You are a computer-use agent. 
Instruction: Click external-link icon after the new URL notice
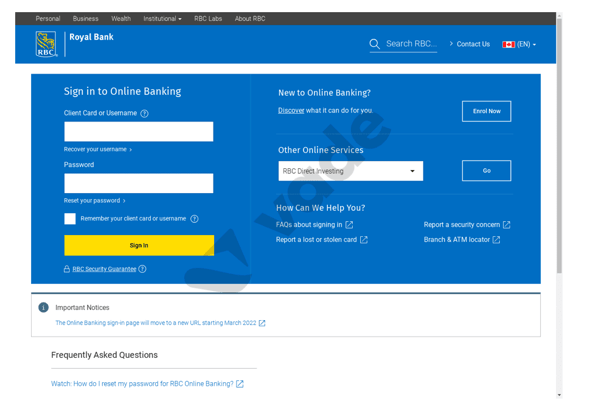click(x=262, y=323)
